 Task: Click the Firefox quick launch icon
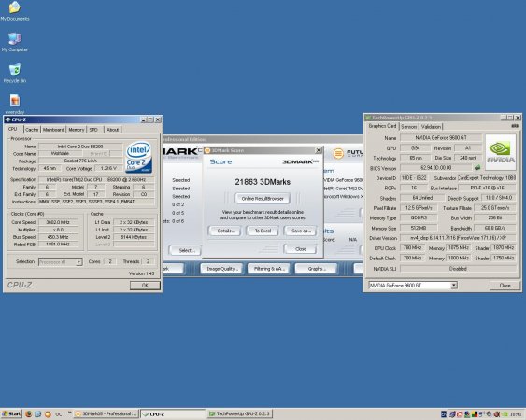29,414
